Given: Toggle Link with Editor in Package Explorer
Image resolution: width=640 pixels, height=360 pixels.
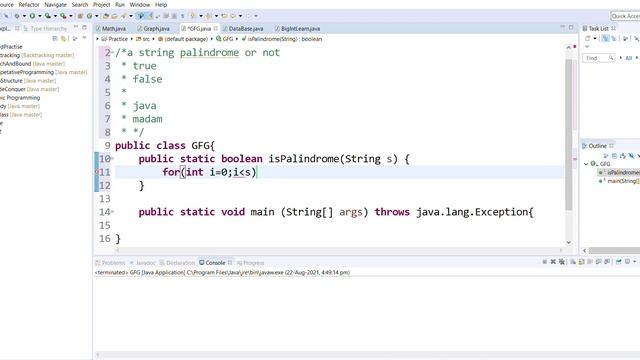Looking at the screenshot, I should point(63,38).
